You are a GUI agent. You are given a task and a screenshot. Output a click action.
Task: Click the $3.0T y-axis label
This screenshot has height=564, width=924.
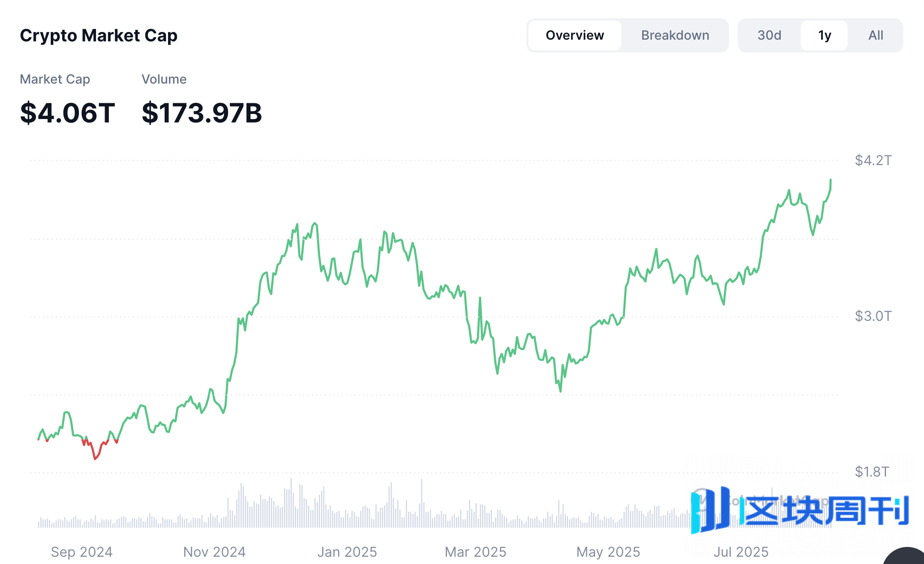tap(873, 316)
